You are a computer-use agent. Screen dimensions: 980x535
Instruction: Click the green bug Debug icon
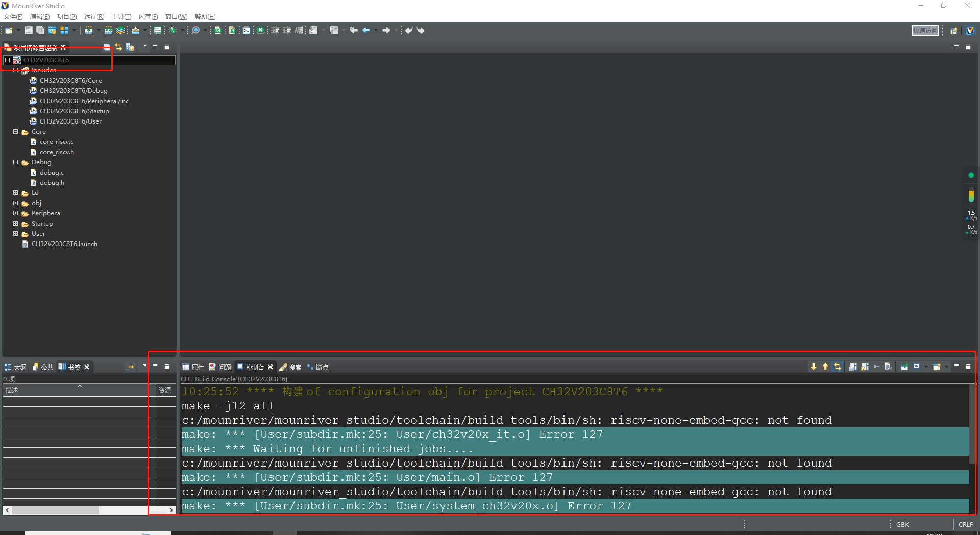173,30
